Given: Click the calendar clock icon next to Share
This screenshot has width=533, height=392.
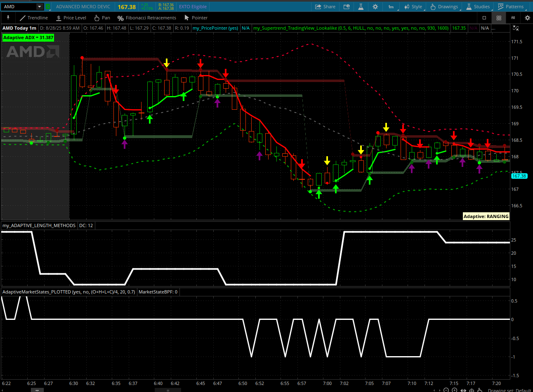Looking at the screenshot, I should click(x=347, y=7).
